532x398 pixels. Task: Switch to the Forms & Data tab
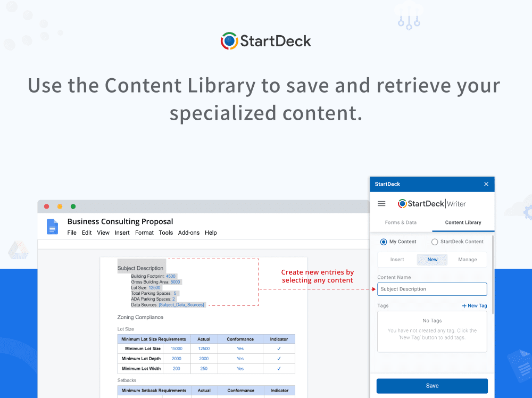[401, 222]
